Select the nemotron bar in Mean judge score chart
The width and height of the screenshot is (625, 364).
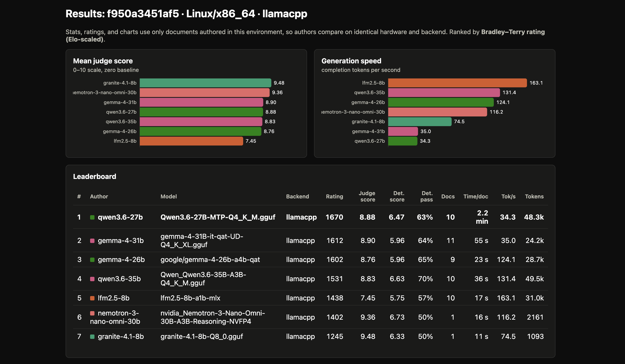tap(205, 92)
